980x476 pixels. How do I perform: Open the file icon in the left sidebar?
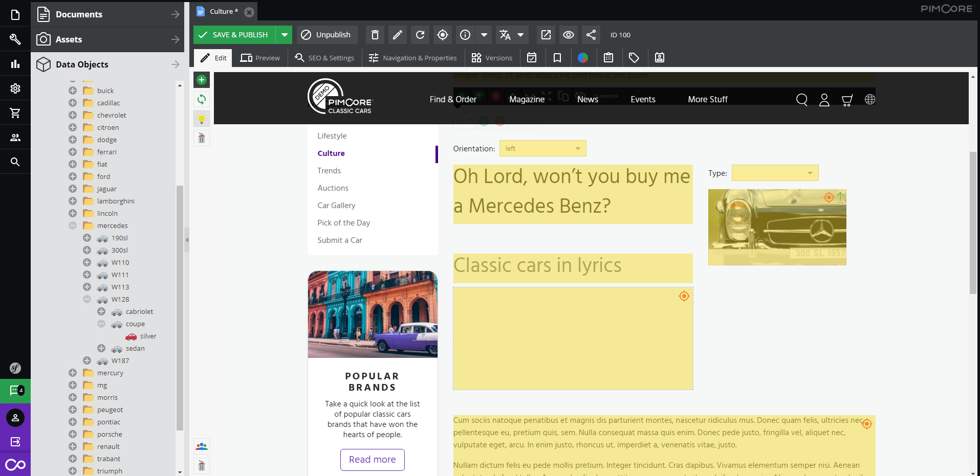[x=15, y=15]
